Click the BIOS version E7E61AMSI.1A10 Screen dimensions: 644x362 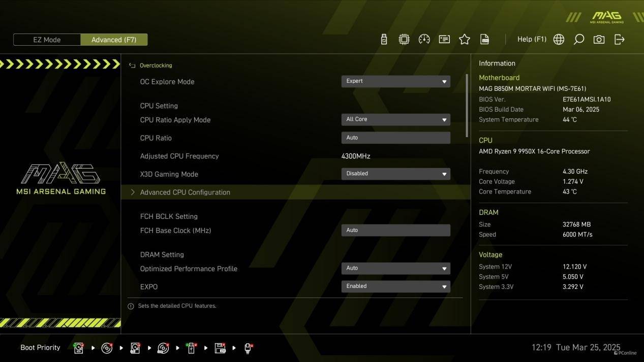pos(587,100)
